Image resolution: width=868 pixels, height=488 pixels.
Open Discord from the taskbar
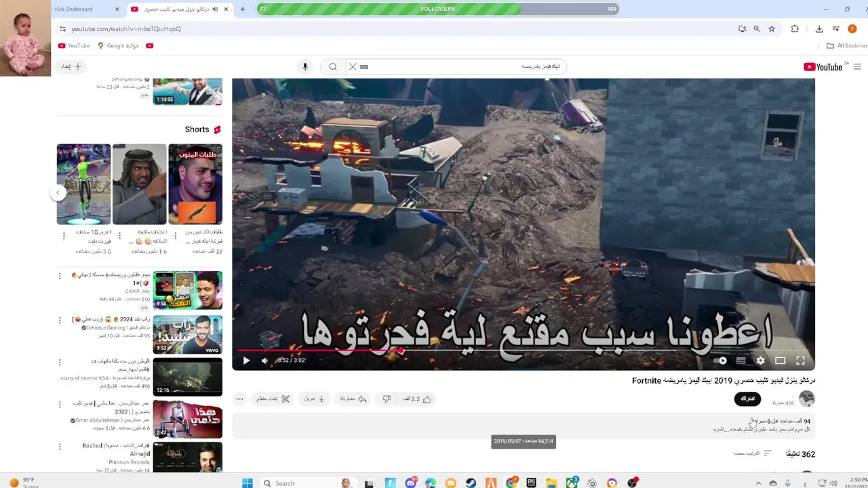coord(410,483)
